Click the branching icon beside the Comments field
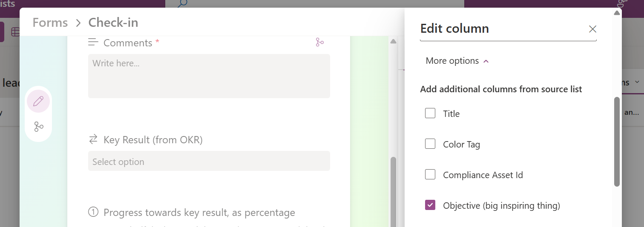The height and width of the screenshot is (227, 644). (319, 42)
